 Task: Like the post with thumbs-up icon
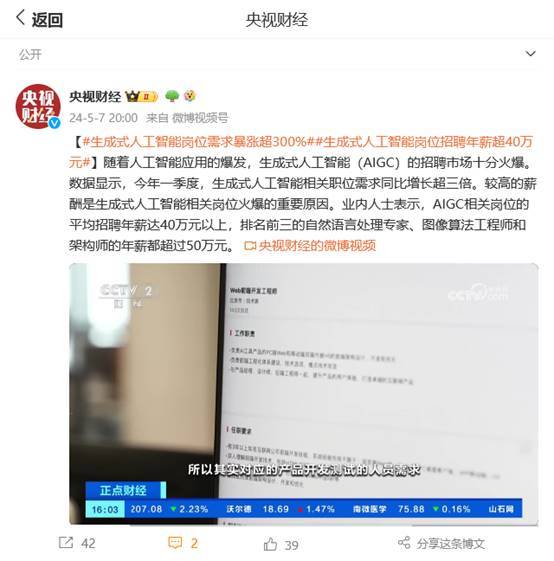(x=270, y=544)
